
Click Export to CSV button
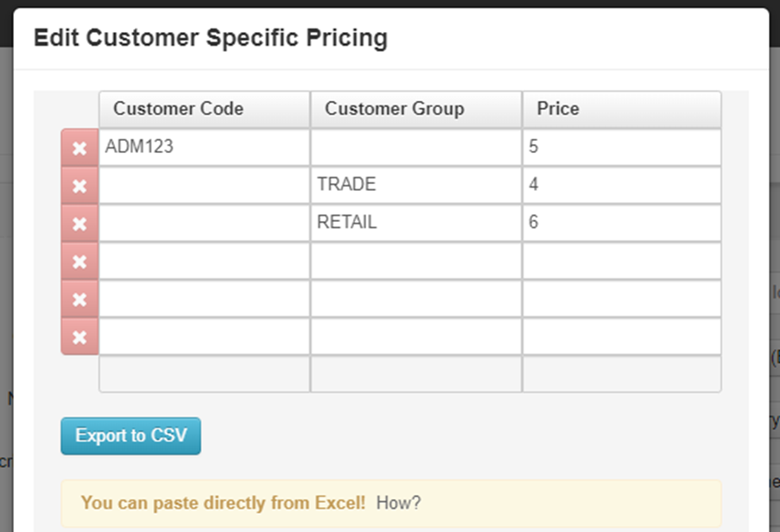click(130, 435)
